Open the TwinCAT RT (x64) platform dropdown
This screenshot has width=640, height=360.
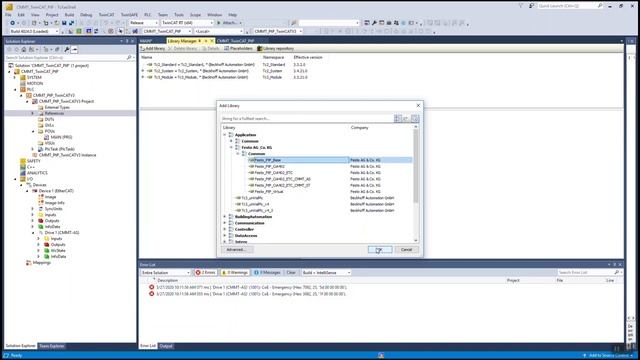[187, 23]
